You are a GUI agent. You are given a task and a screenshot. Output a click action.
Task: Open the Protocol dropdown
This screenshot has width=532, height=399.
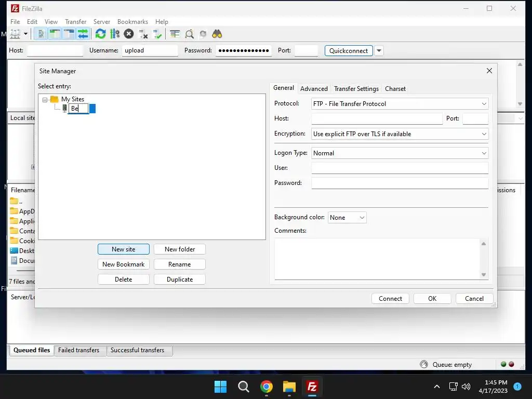click(x=400, y=104)
